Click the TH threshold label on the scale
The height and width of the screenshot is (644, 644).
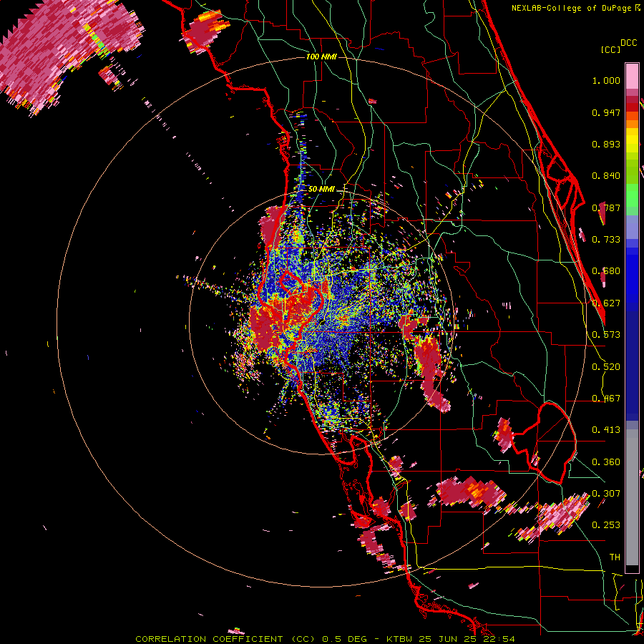tap(615, 557)
